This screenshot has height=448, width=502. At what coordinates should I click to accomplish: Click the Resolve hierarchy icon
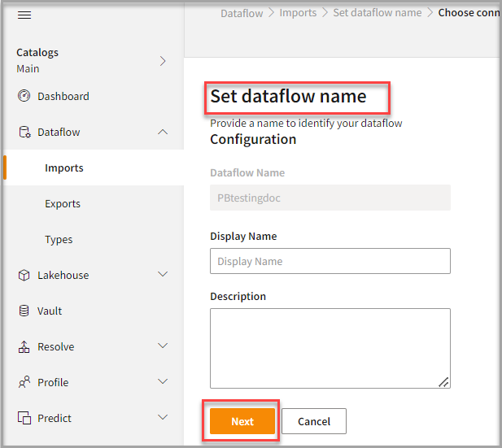coord(24,346)
